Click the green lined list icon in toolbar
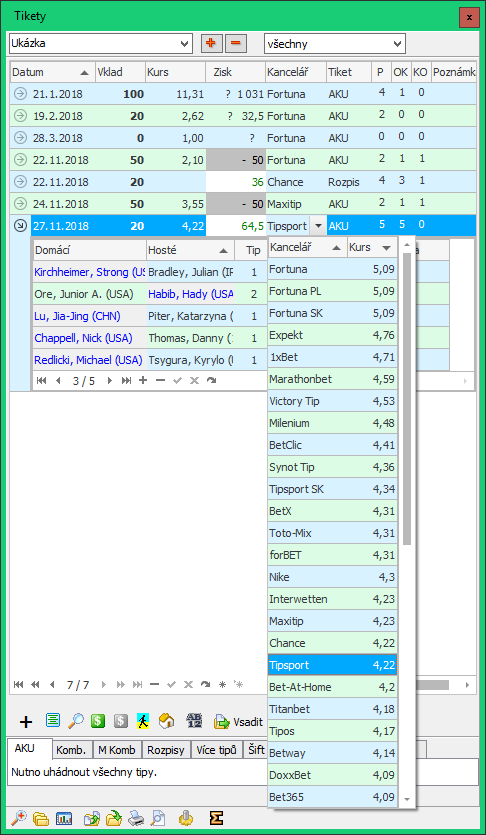The height and width of the screenshot is (835, 486). (52, 721)
